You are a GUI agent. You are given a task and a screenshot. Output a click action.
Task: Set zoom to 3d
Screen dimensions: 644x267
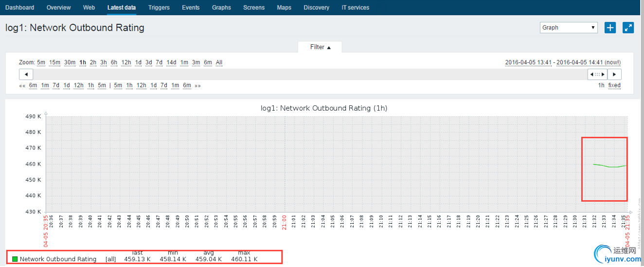[148, 62]
